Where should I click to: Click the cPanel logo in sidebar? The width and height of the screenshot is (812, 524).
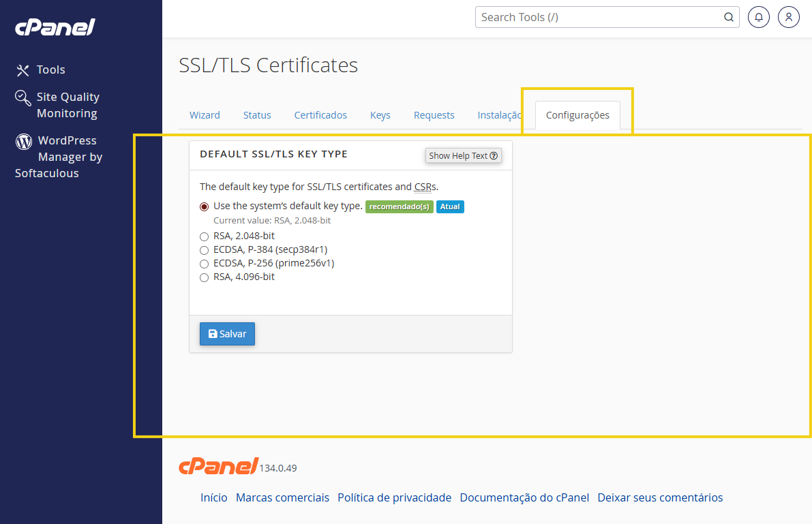click(55, 27)
